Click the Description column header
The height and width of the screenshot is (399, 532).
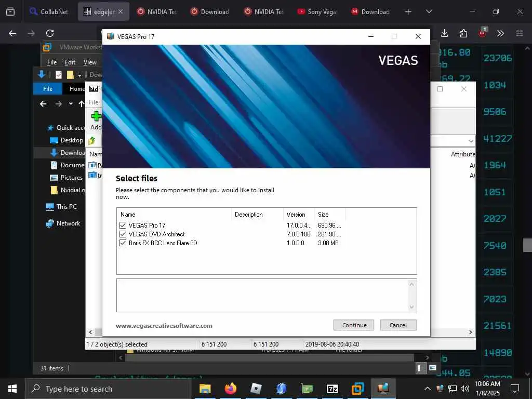click(258, 215)
